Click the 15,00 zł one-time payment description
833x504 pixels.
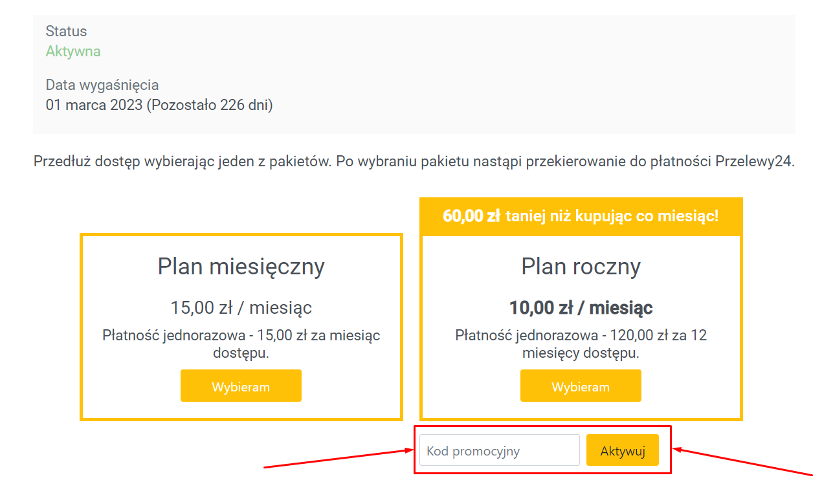(241, 344)
